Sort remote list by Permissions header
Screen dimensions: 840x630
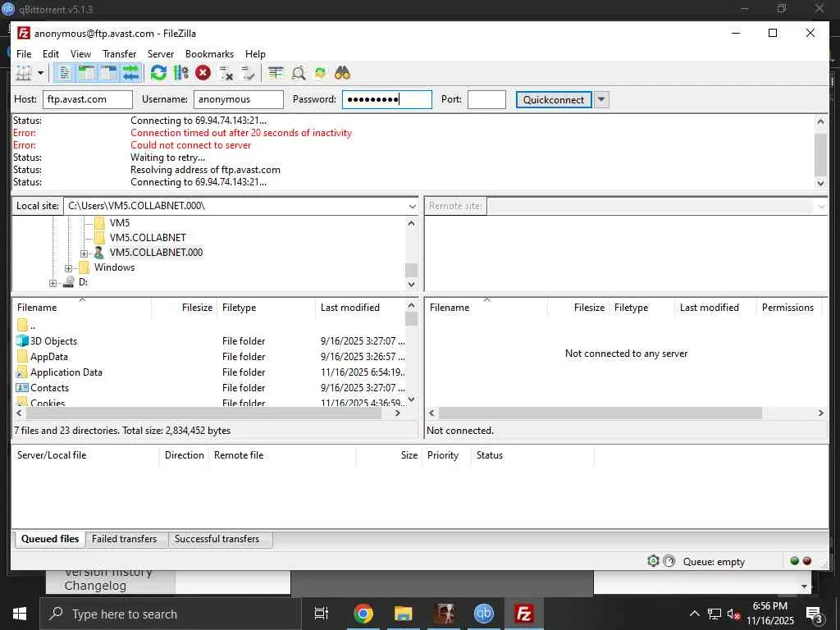[x=787, y=308]
